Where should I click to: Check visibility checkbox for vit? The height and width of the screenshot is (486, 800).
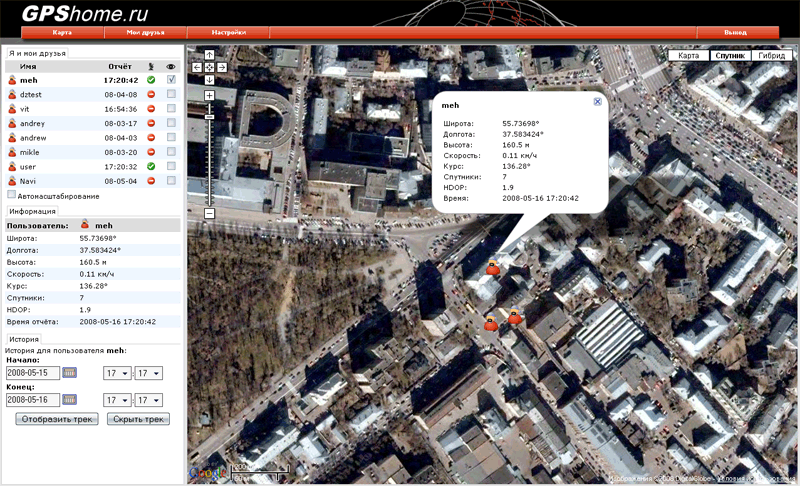click(171, 108)
